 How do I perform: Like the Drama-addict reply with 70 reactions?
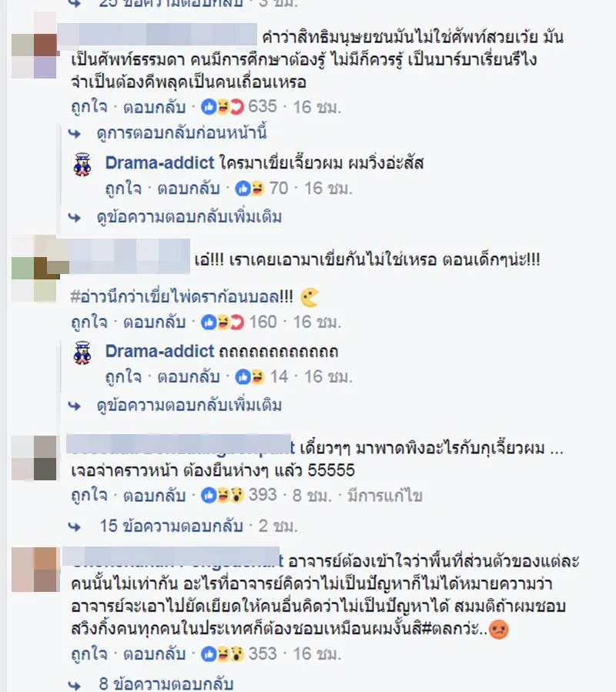pyautogui.click(x=123, y=189)
